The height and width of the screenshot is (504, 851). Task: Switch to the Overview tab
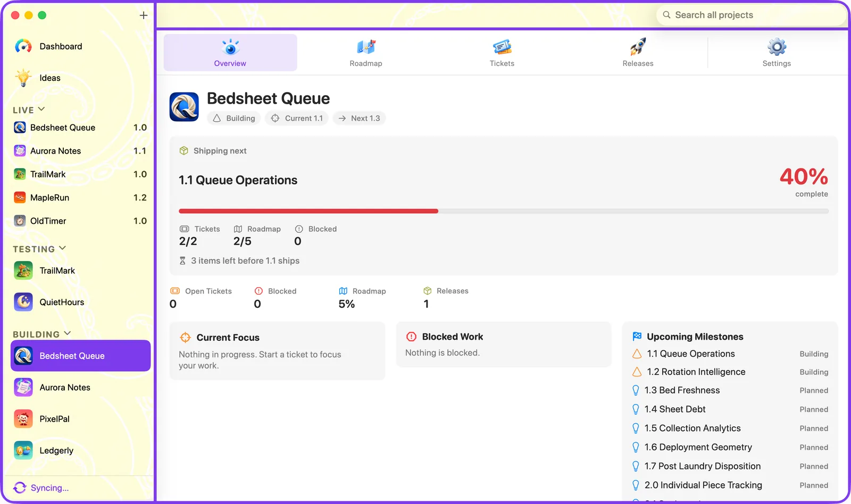point(230,53)
